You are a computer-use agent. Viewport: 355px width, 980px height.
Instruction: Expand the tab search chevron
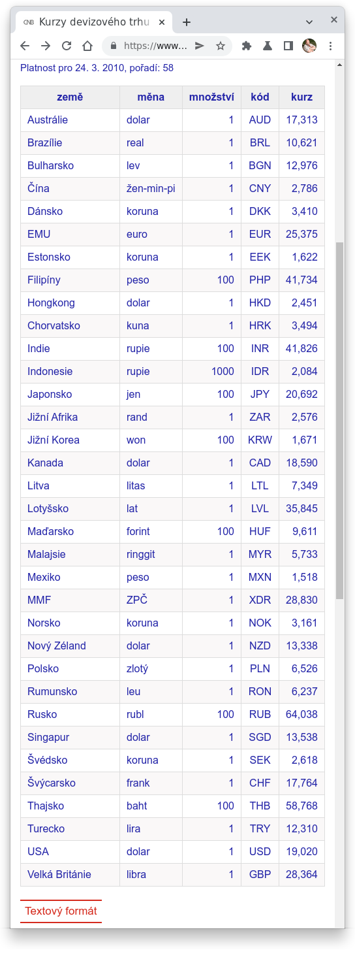coord(309,22)
